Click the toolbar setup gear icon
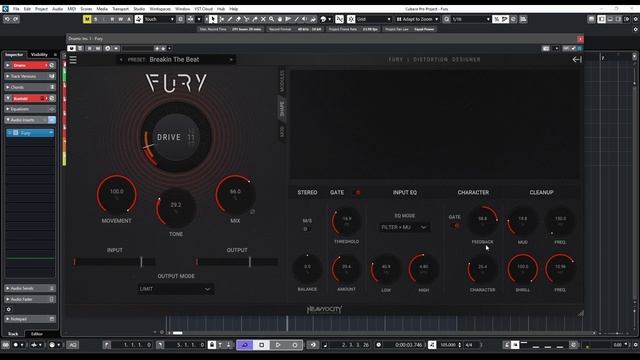The width and height of the screenshot is (640, 360). pyautogui.click(x=636, y=19)
